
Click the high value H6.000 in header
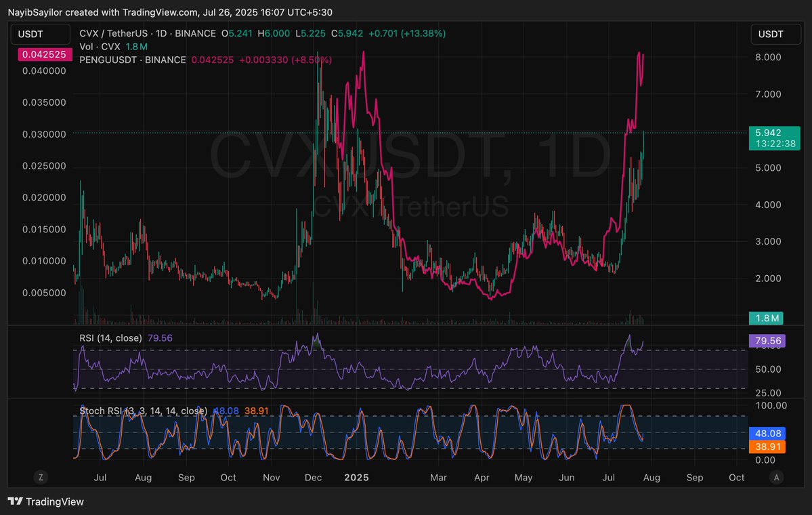click(x=274, y=33)
